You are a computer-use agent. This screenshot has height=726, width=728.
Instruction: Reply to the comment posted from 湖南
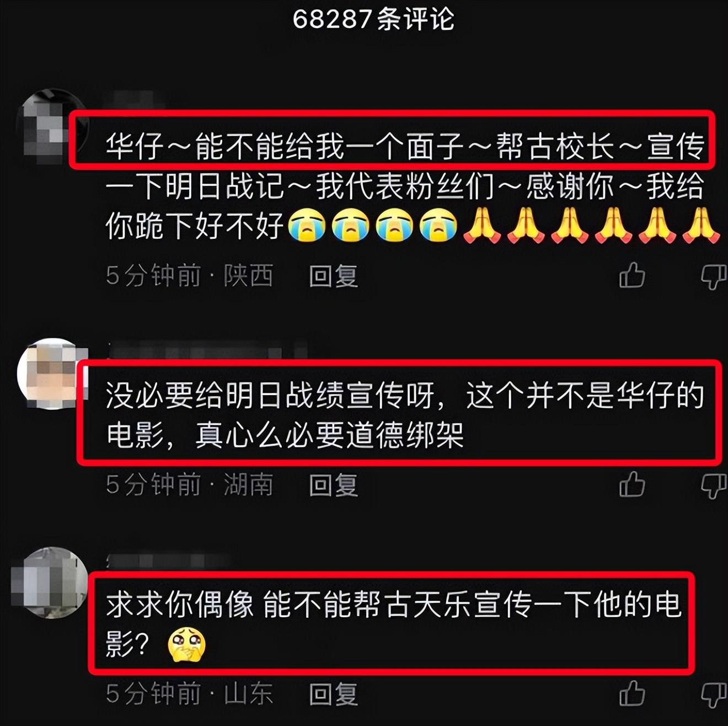(x=333, y=485)
